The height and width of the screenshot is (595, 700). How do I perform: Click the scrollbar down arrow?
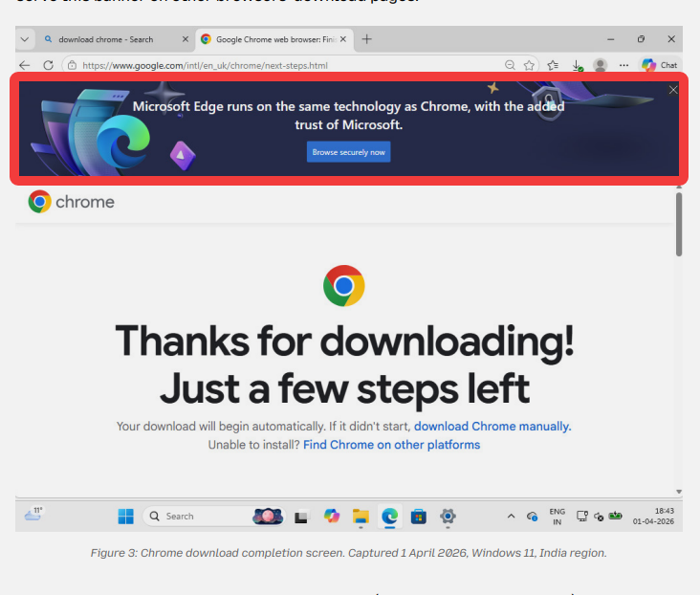point(679,492)
